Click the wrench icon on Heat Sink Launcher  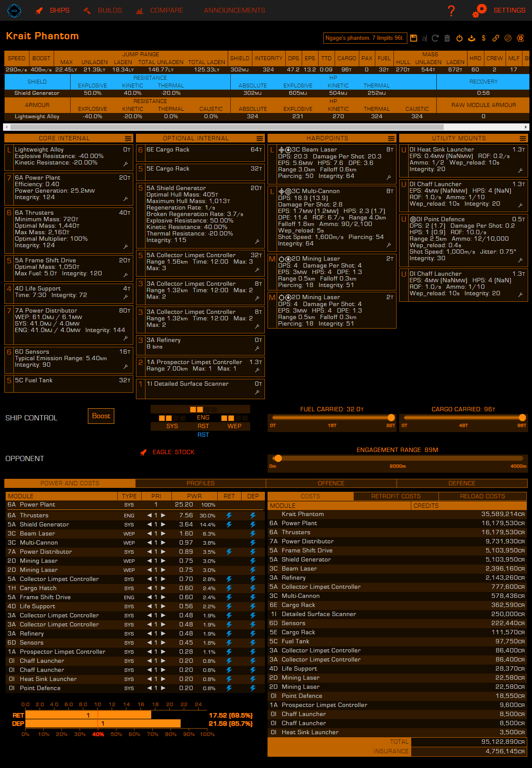click(520, 171)
